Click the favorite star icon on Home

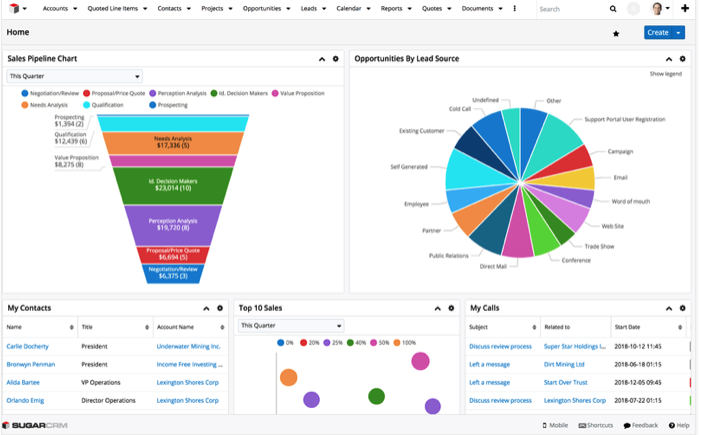click(x=616, y=33)
